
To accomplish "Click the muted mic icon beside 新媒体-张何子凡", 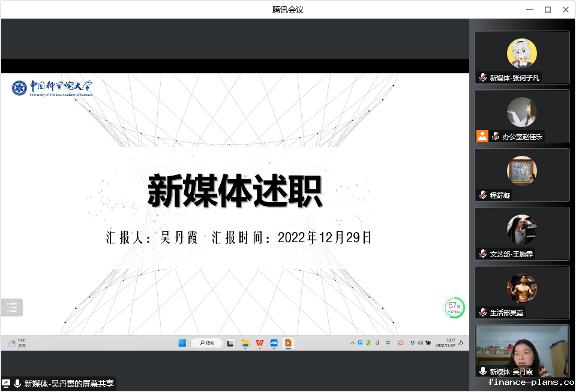I will pyautogui.click(x=483, y=77).
